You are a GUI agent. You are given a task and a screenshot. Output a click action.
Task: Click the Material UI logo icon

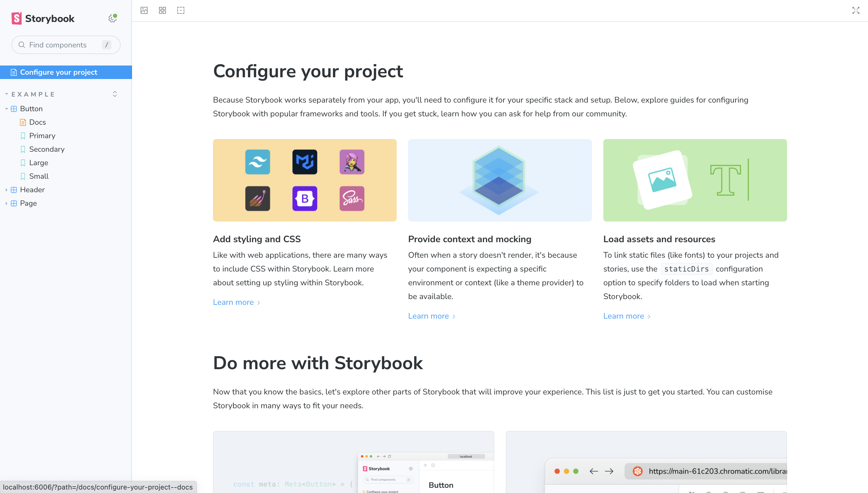pos(305,162)
